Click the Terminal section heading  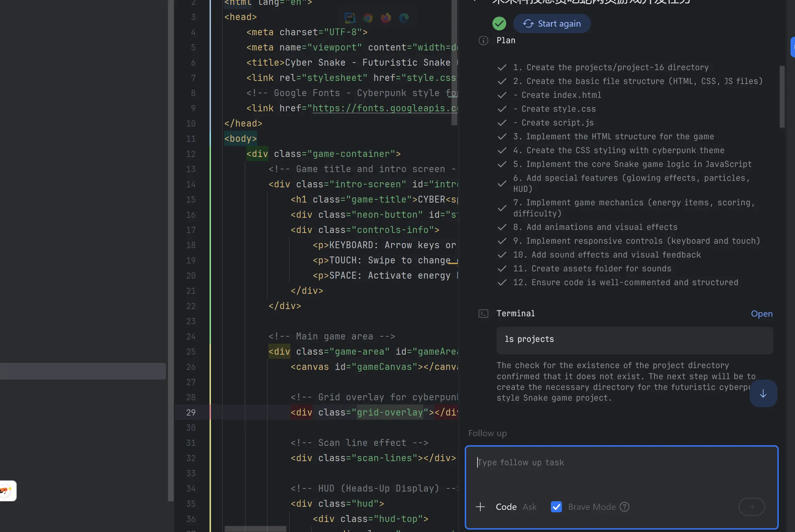(x=515, y=314)
